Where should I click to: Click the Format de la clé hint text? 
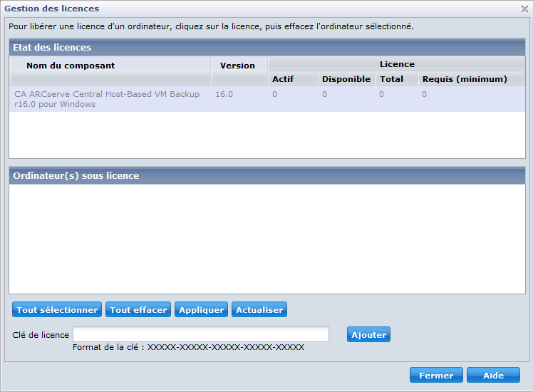pyautogui.click(x=188, y=347)
